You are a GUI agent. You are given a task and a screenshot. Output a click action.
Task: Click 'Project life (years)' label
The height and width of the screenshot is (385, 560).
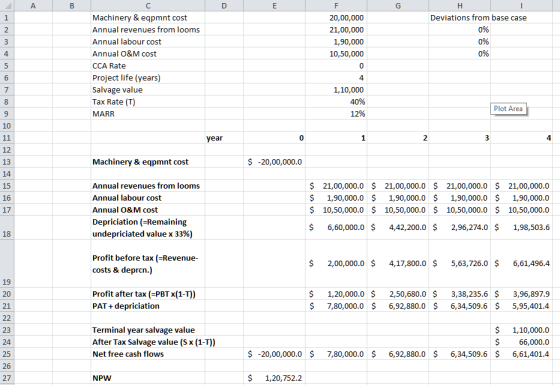126,78
